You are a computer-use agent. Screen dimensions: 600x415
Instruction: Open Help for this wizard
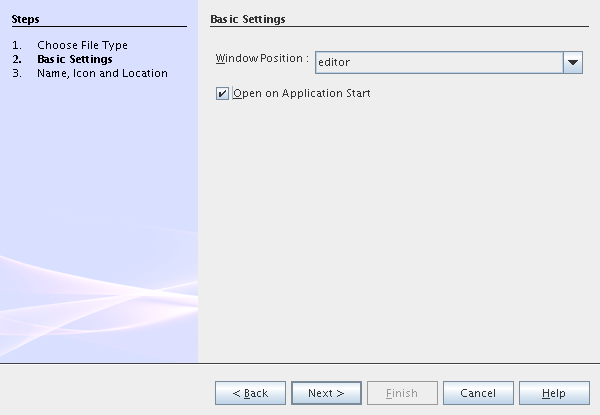554,393
